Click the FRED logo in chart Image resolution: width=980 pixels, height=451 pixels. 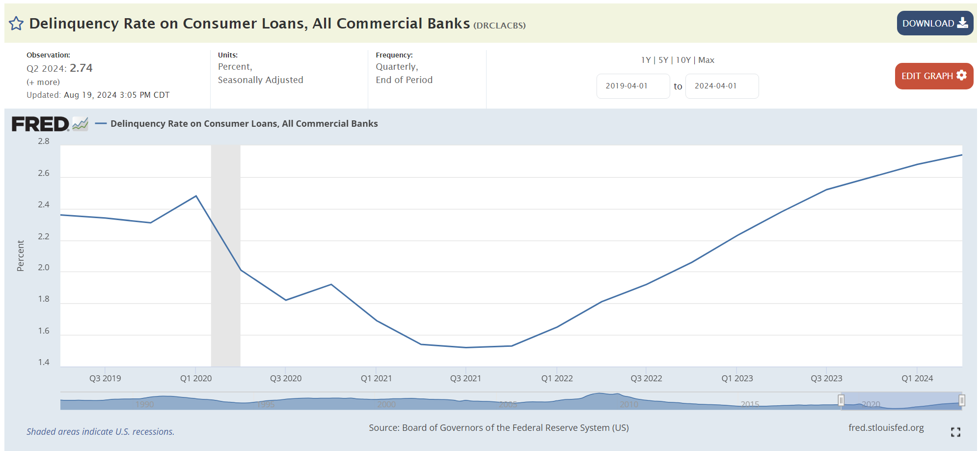[x=50, y=124]
